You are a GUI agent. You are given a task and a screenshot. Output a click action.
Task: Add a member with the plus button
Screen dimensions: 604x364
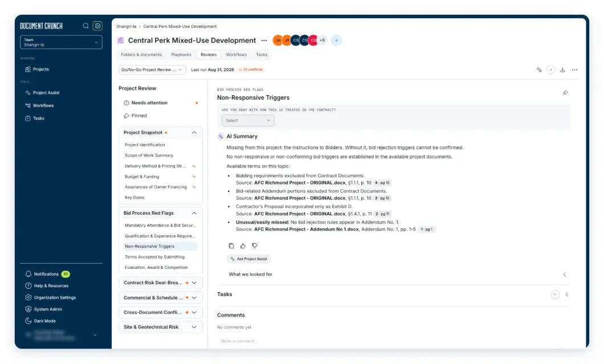click(x=336, y=40)
